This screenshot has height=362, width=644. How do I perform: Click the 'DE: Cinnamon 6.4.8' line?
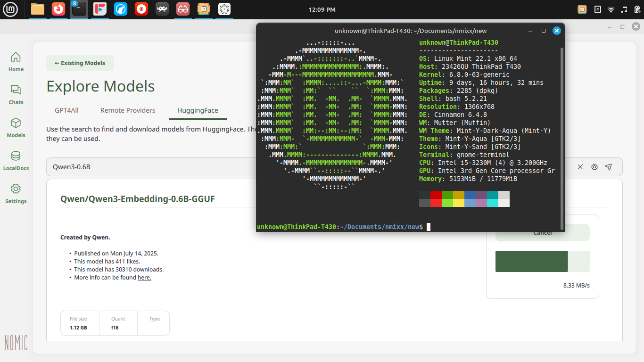click(x=453, y=115)
